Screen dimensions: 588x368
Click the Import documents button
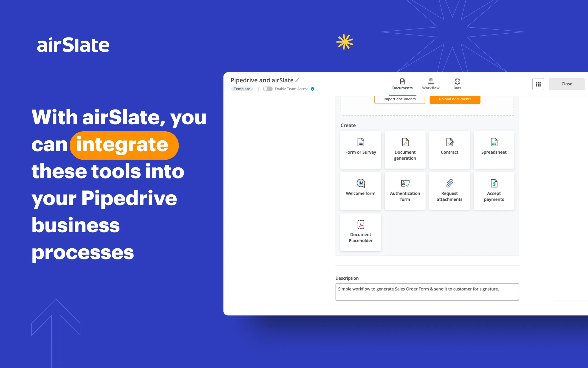399,99
